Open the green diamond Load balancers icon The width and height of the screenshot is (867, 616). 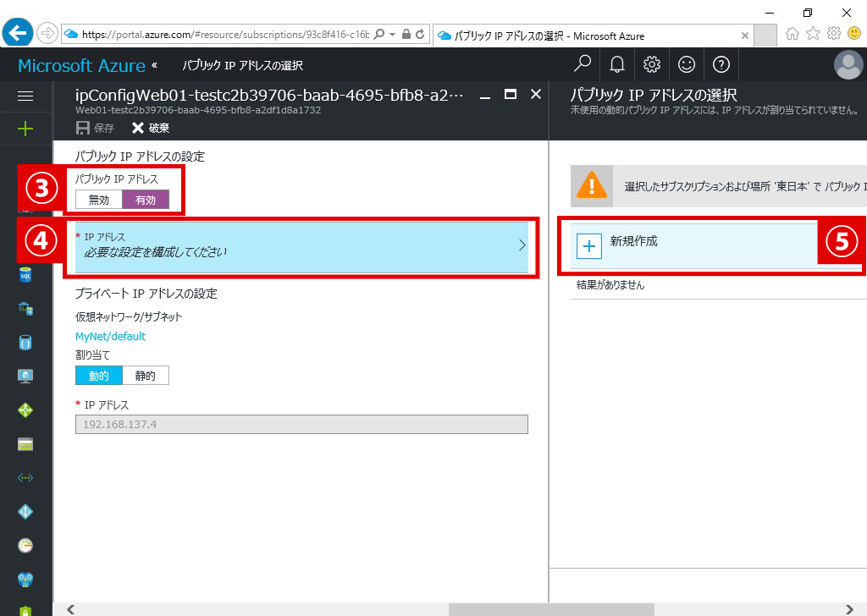pos(25,410)
